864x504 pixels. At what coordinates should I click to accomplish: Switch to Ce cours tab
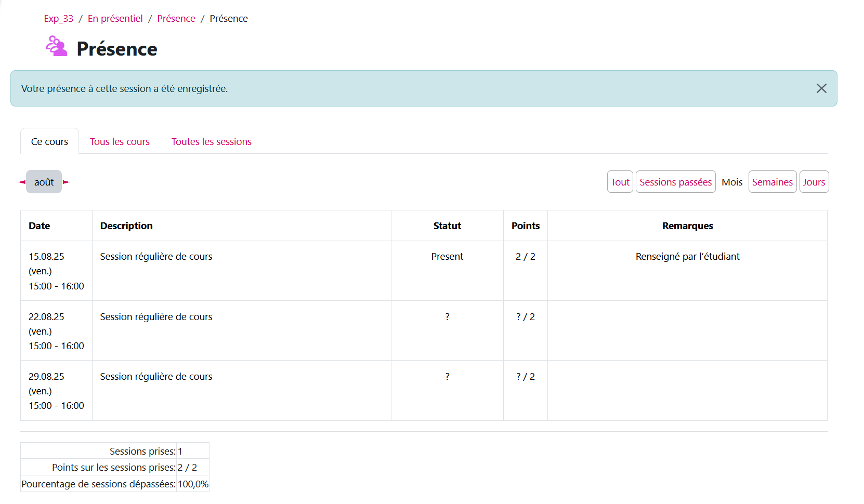(49, 142)
